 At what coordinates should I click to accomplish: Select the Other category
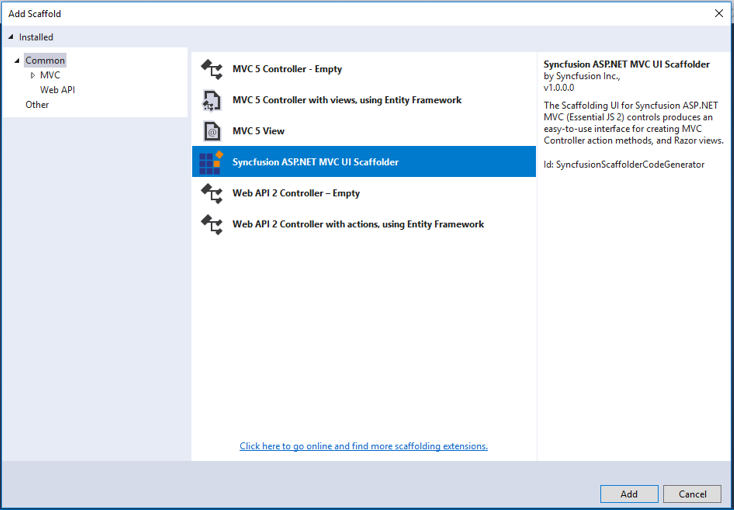[37, 104]
